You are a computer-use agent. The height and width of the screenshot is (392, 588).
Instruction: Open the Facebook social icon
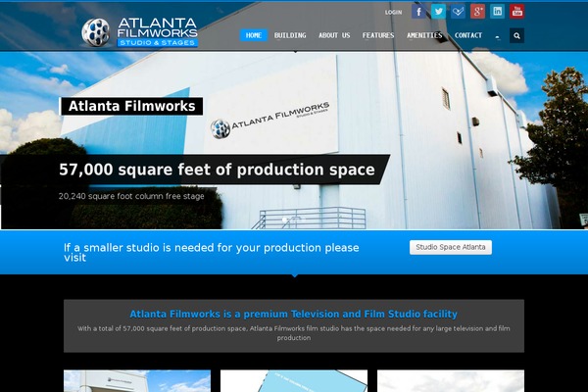pos(418,12)
